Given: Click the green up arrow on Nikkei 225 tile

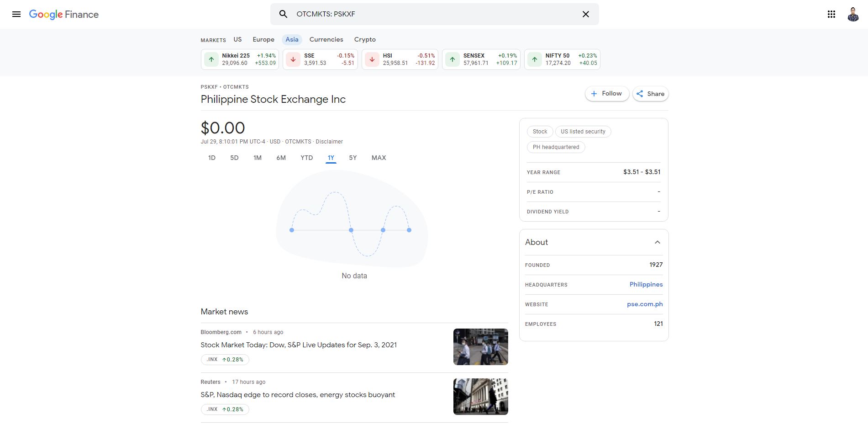Looking at the screenshot, I should (x=210, y=59).
